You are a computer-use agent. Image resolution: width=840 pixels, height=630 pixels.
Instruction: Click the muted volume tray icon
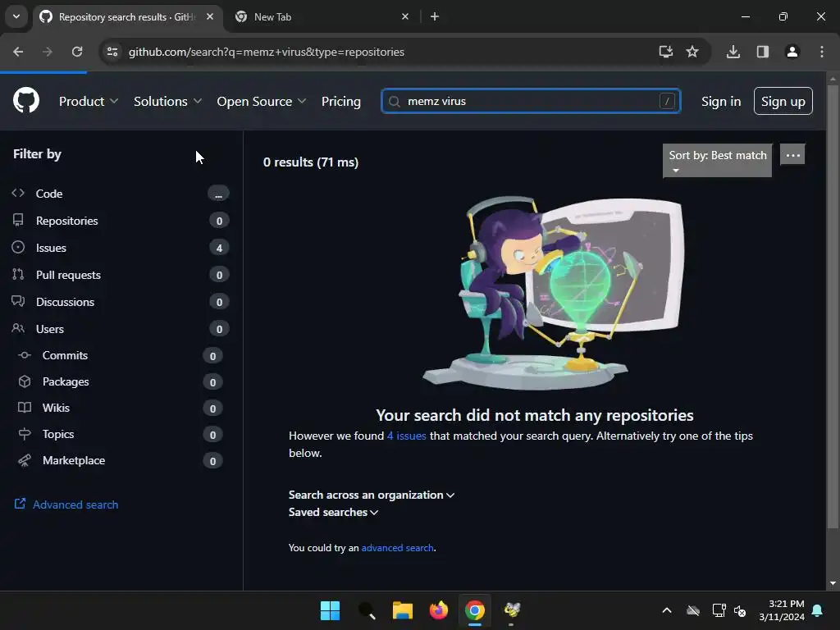(741, 610)
